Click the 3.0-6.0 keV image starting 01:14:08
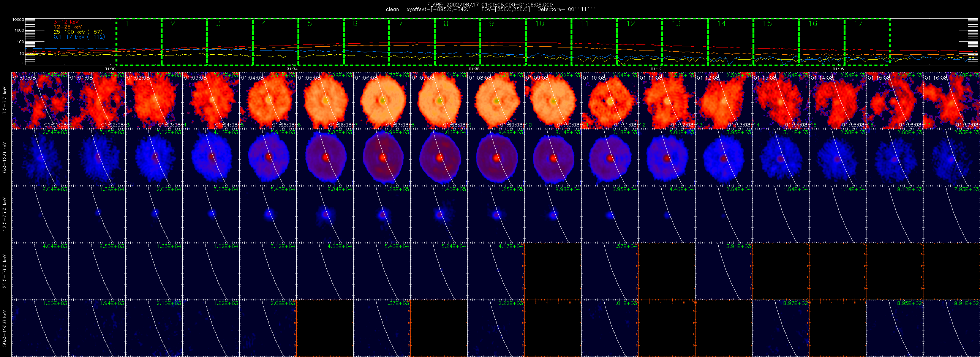 (838, 100)
